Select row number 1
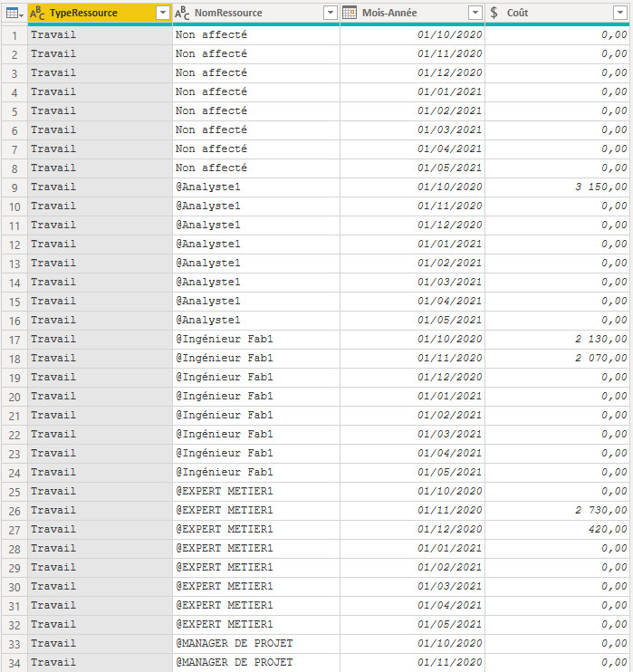The width and height of the screenshot is (633, 672). pyautogui.click(x=14, y=35)
